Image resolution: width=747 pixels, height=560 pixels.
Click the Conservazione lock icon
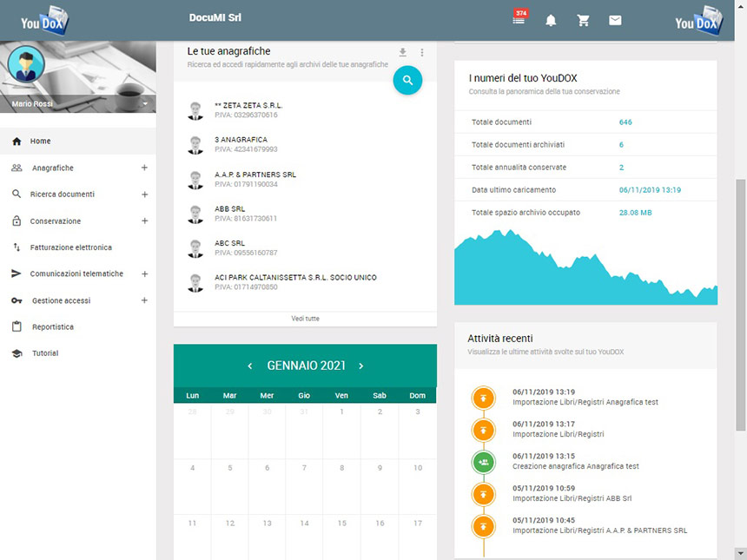pos(17,221)
